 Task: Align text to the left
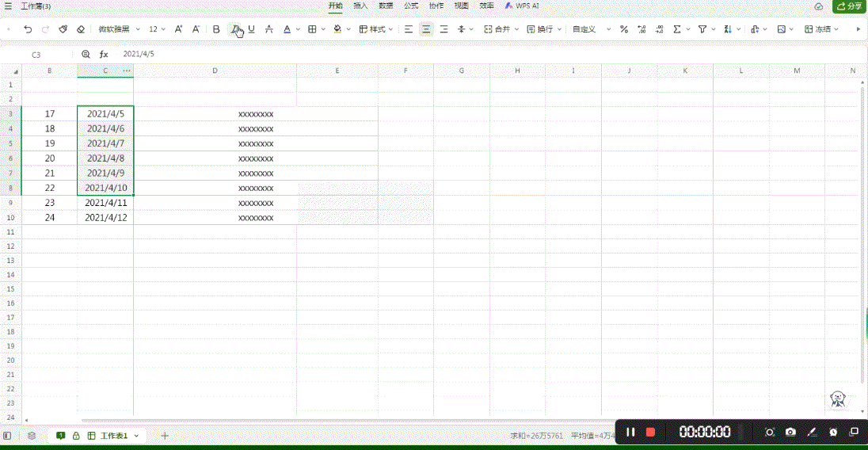coord(409,29)
